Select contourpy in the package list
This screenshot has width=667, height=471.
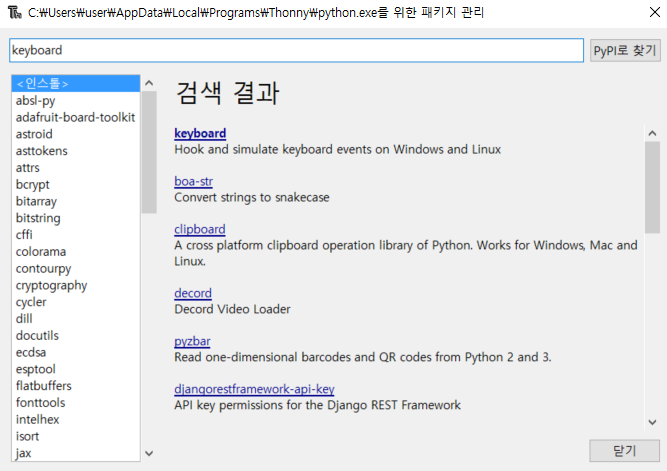tap(76, 268)
